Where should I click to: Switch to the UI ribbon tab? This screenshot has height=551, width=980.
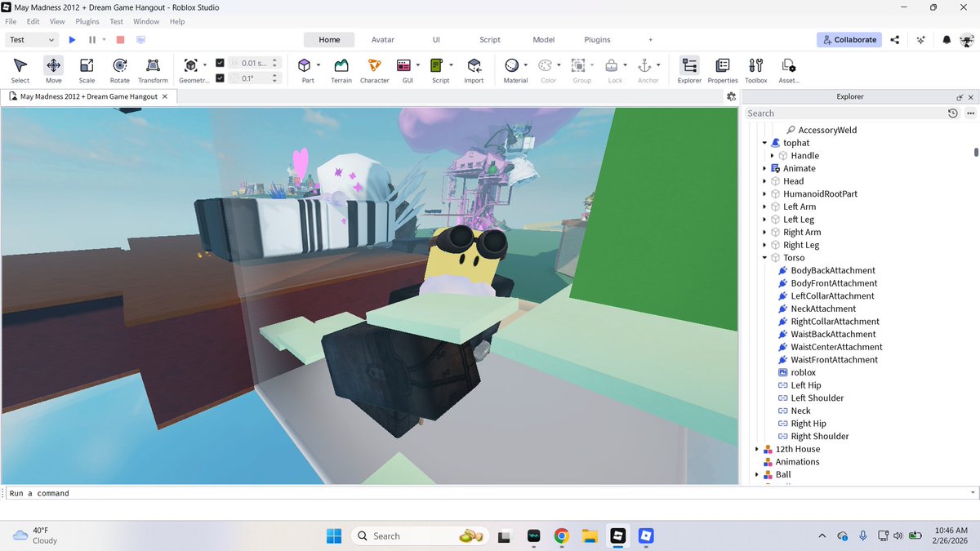point(437,39)
